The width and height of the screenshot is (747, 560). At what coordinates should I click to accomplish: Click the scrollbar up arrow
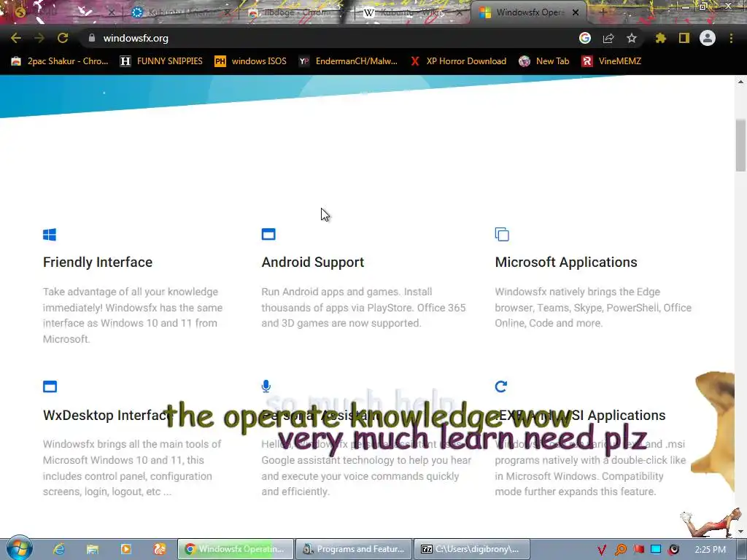740,82
